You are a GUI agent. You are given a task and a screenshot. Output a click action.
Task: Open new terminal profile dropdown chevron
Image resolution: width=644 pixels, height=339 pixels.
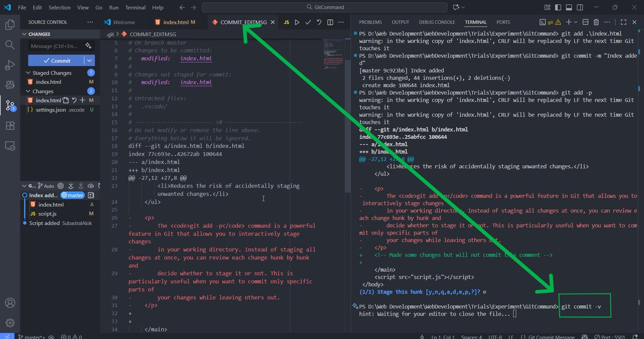[x=576, y=22]
